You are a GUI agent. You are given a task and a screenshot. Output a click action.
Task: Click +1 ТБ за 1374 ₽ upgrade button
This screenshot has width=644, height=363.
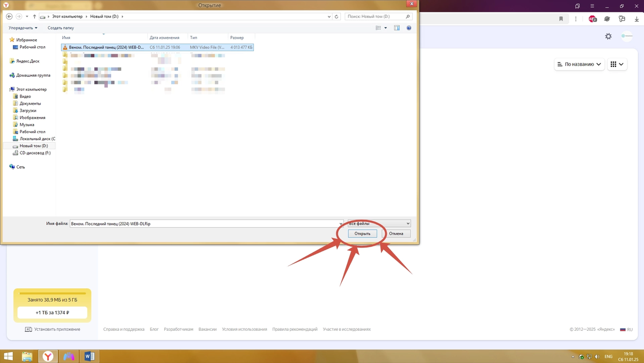pos(52,312)
